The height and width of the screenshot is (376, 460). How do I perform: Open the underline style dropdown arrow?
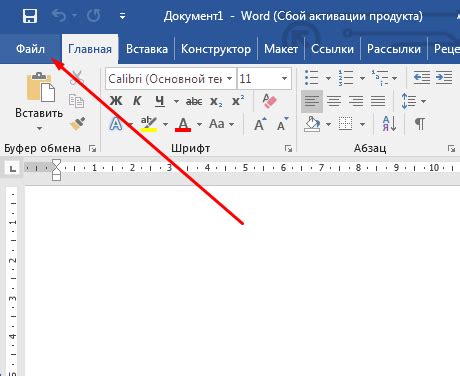click(x=176, y=101)
